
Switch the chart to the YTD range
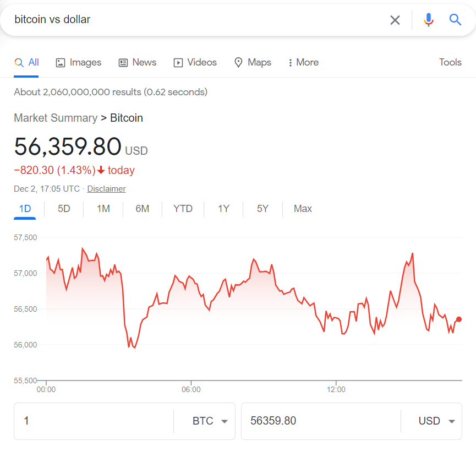pyautogui.click(x=183, y=209)
